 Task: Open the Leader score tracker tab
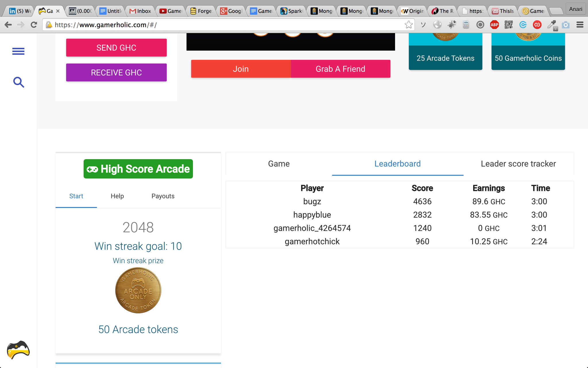(518, 164)
